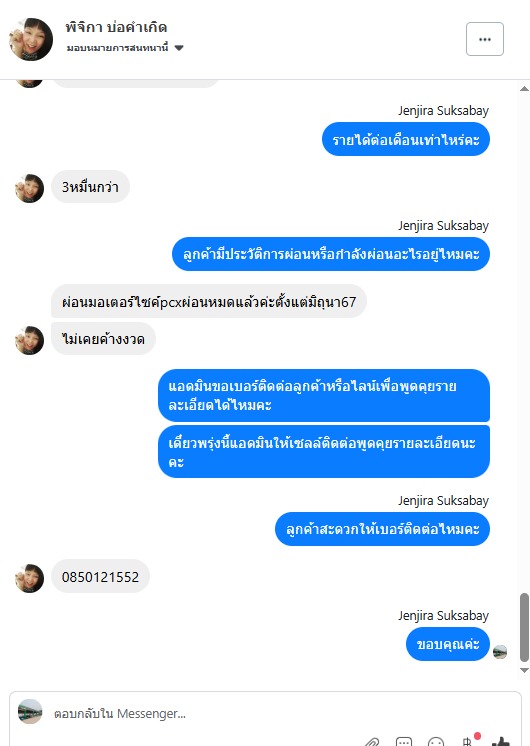Click the seen-status avatar beside ขอบคุณค่ะ

[500, 652]
